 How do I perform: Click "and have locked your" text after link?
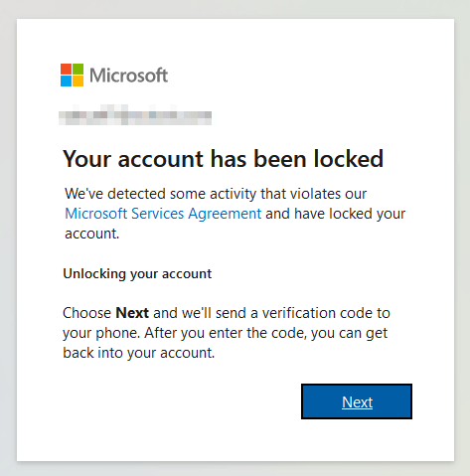pos(336,214)
